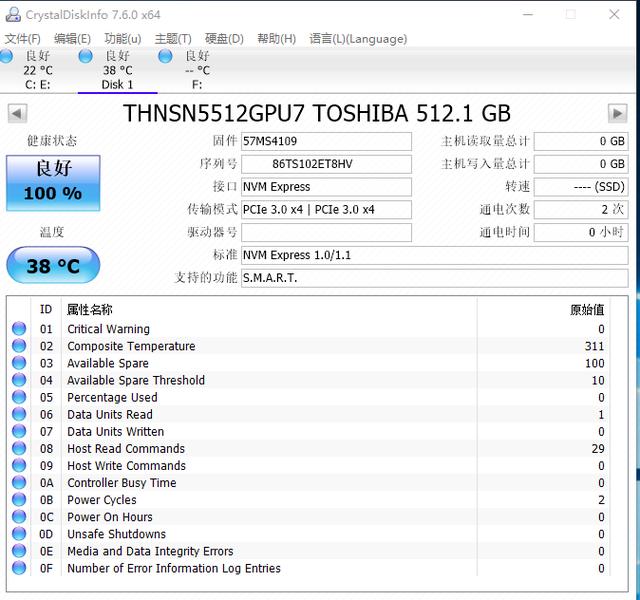The height and width of the screenshot is (600, 640).
Task: Select the Disk 1 status orb
Action: [85, 56]
